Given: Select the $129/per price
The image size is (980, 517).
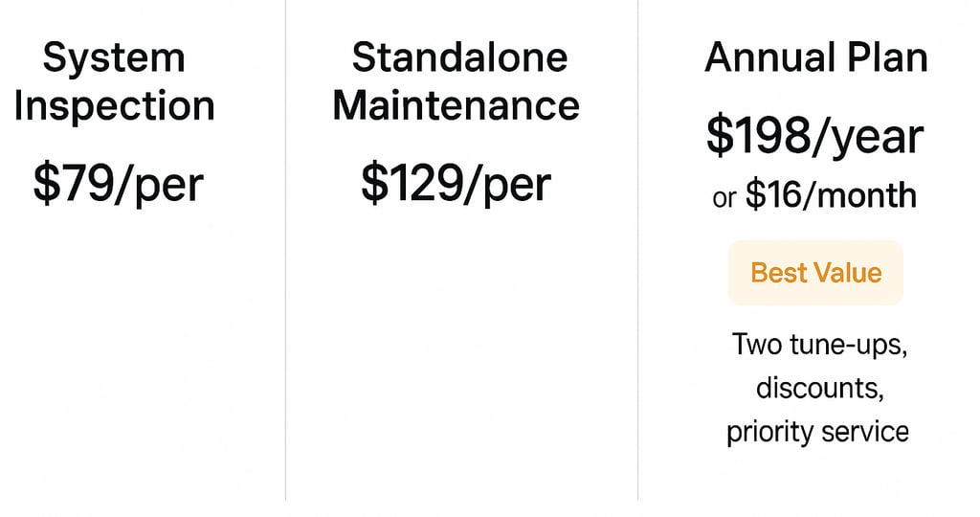Looking at the screenshot, I should pyautogui.click(x=456, y=182).
